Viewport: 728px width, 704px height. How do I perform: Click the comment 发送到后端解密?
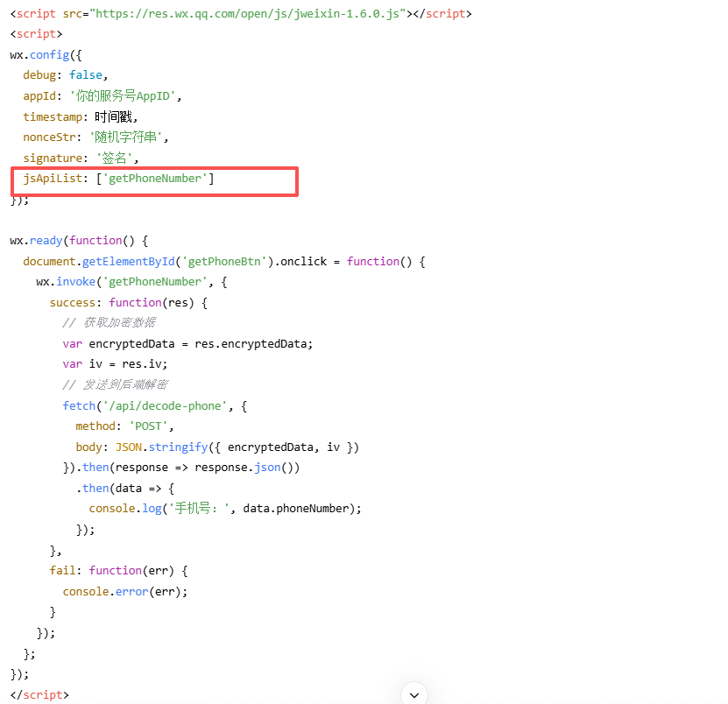116,385
